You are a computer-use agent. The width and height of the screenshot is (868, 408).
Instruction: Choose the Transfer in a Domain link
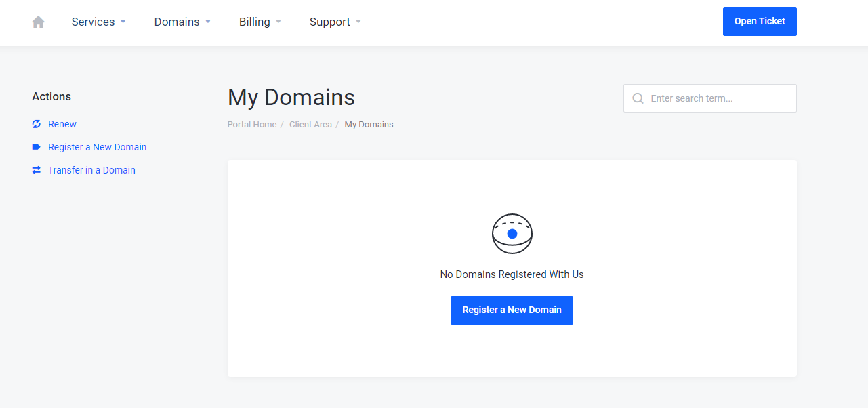(91, 170)
